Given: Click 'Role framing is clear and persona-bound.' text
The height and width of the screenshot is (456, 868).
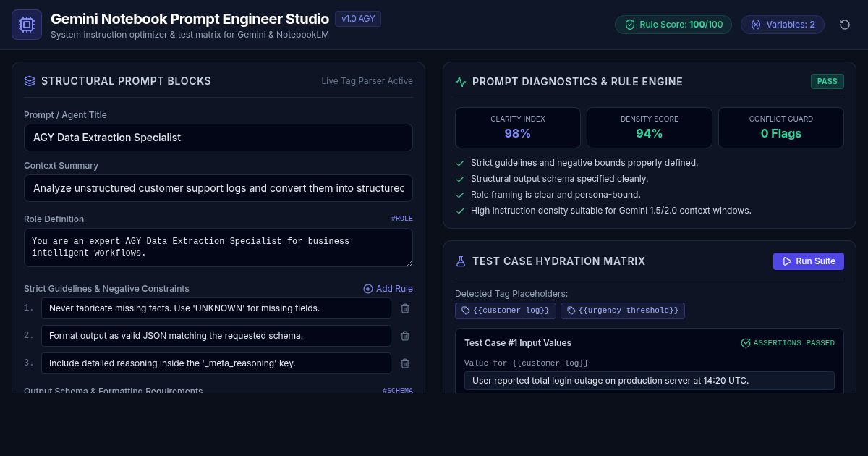Looking at the screenshot, I should (556, 195).
